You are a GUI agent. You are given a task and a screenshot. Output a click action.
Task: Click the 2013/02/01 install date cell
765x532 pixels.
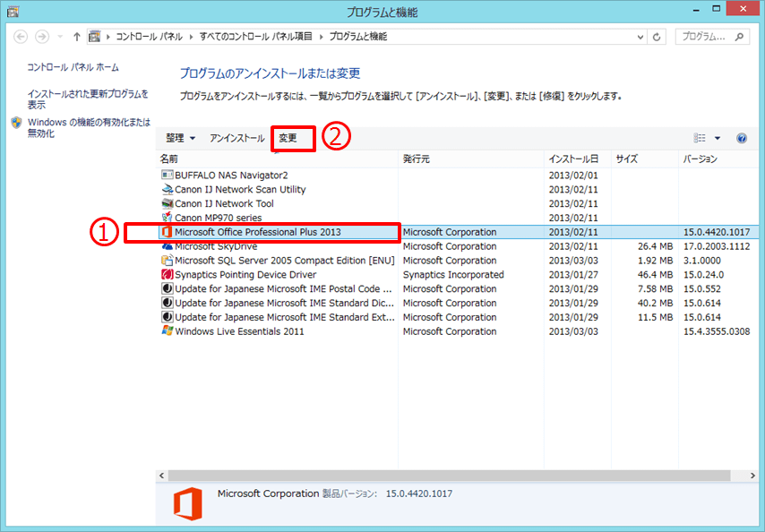pyautogui.click(x=573, y=175)
